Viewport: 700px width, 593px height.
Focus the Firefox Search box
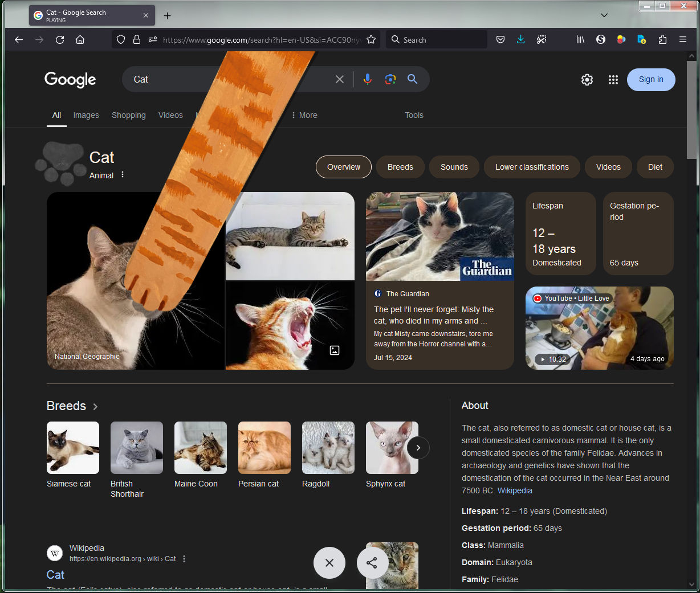437,40
